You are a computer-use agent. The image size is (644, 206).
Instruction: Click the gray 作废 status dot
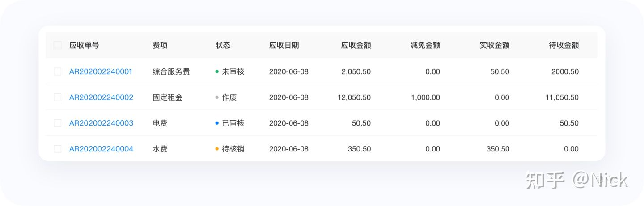[217, 97]
